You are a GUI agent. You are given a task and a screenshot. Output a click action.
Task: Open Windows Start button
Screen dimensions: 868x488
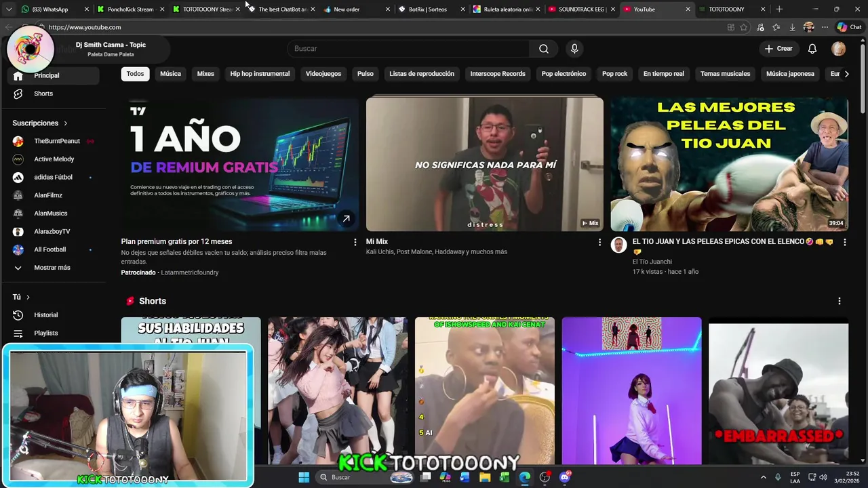click(304, 477)
